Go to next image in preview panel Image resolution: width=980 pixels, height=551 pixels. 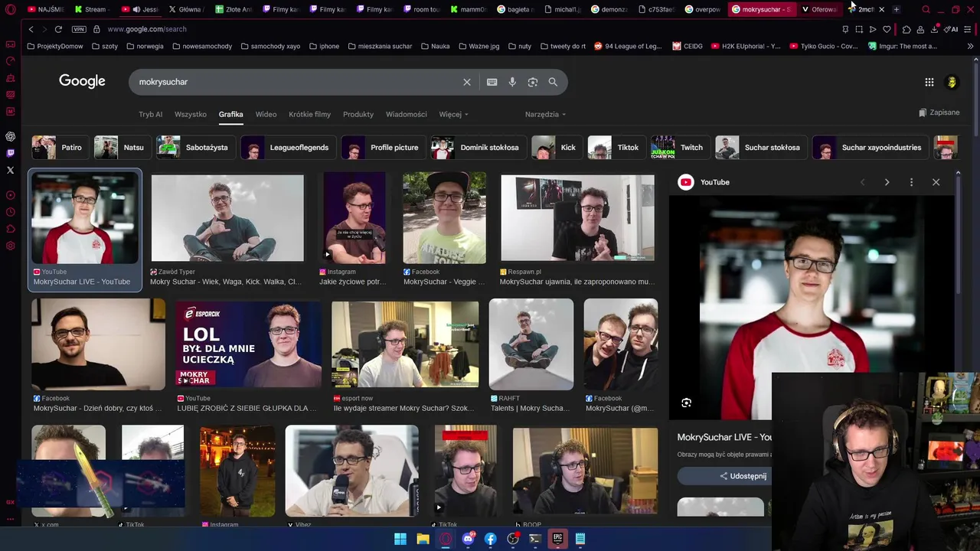click(x=887, y=182)
